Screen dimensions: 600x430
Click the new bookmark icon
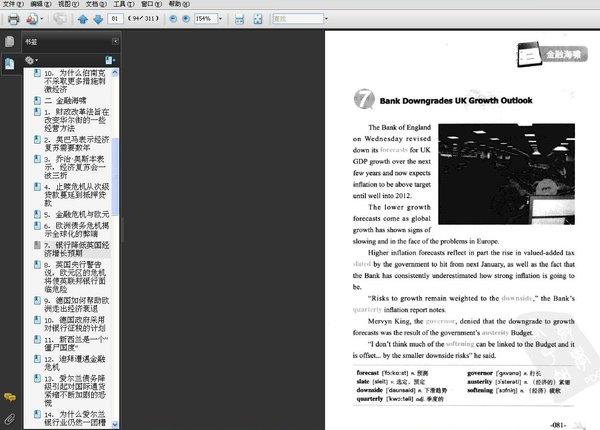pos(110,60)
